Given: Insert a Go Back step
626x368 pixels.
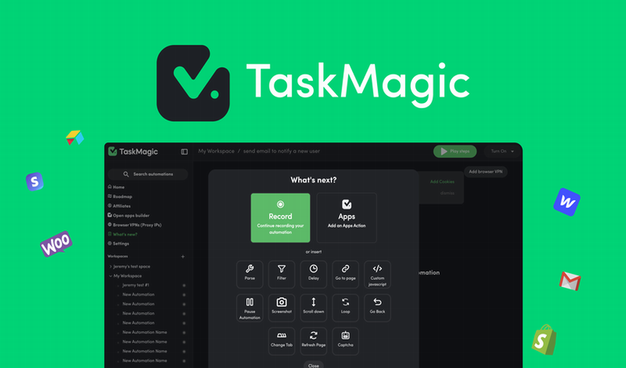Looking at the screenshot, I should point(377,308).
